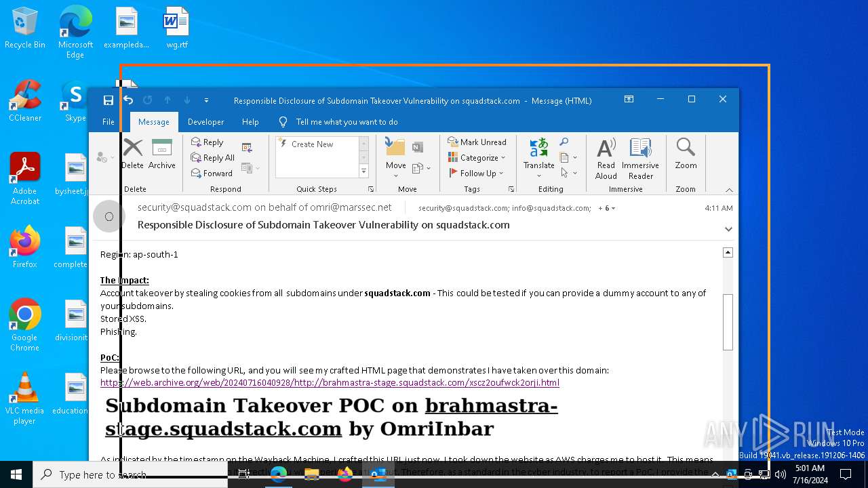Open the notification center icon
Image resolution: width=868 pixels, height=488 pixels.
click(846, 474)
